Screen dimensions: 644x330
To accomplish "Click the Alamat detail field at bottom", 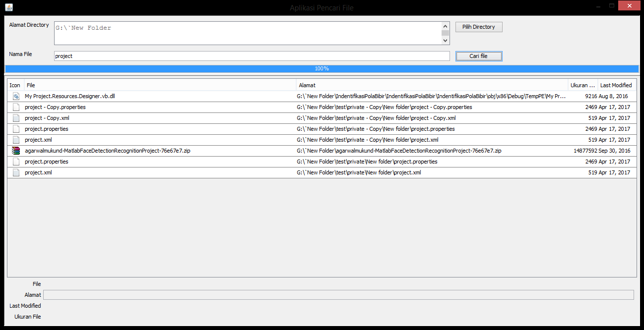I will click(x=338, y=295).
